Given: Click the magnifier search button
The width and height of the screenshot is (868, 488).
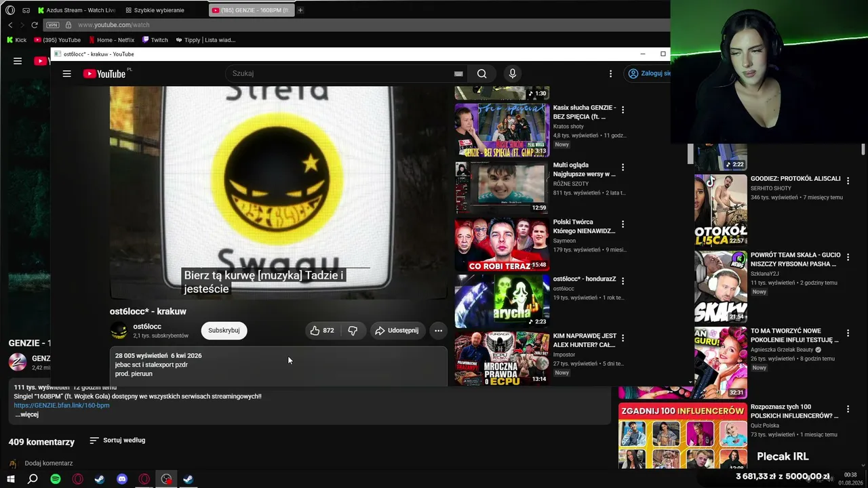Looking at the screenshot, I should tap(481, 74).
